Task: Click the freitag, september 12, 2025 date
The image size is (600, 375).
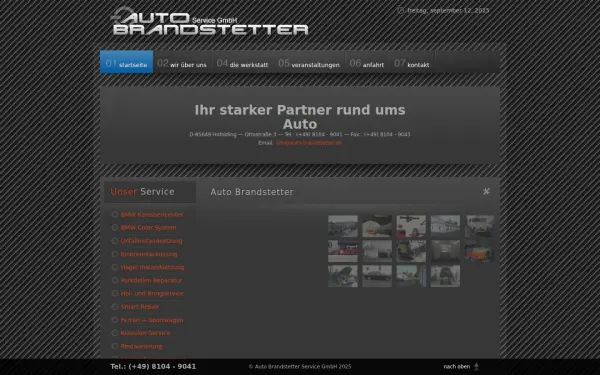Action: click(x=448, y=10)
